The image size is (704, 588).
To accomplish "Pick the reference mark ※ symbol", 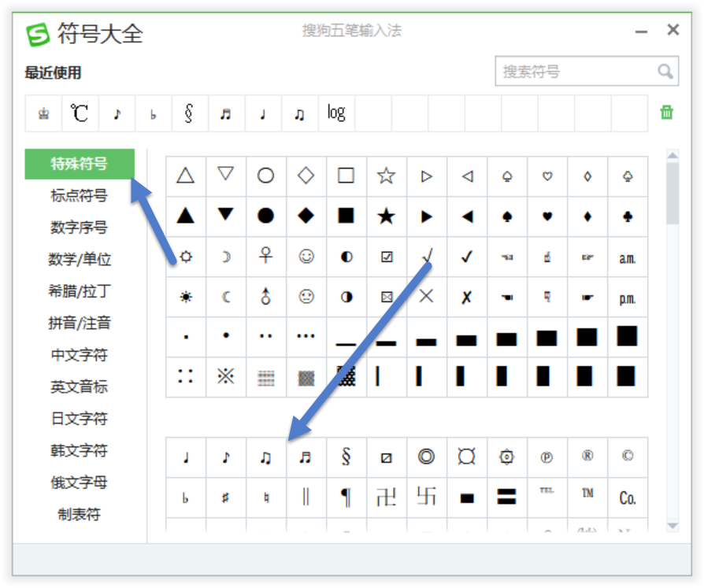I will (x=226, y=377).
